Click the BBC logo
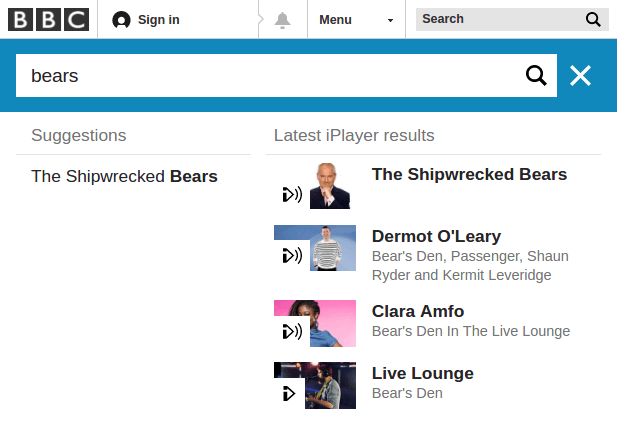Viewport: 617px width, 432px height. coord(48,20)
